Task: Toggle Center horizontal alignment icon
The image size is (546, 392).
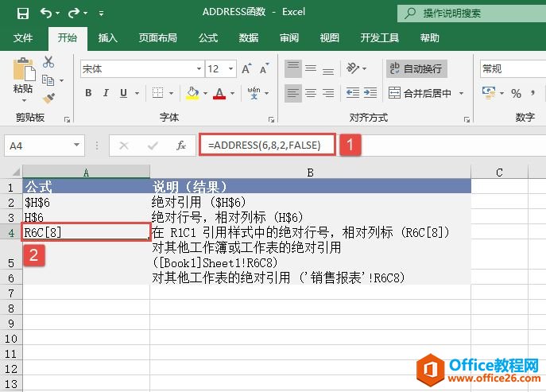Action: [x=311, y=93]
